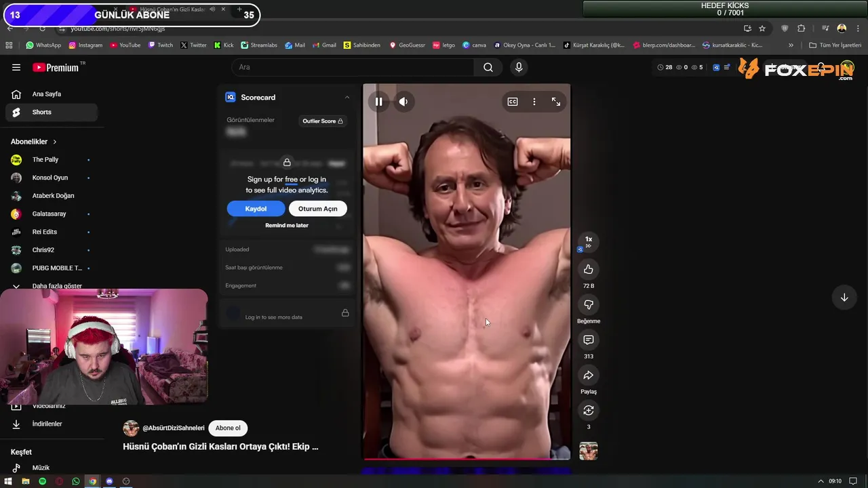Viewport: 868px width, 488px height.
Task: Open Chrome three-dot menu
Action: coord(858,28)
